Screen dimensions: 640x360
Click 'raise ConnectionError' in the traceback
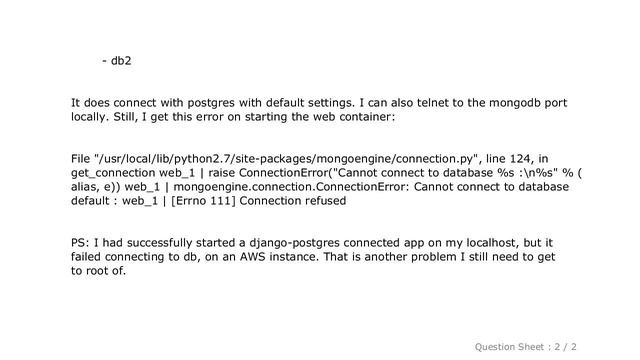[268, 173]
